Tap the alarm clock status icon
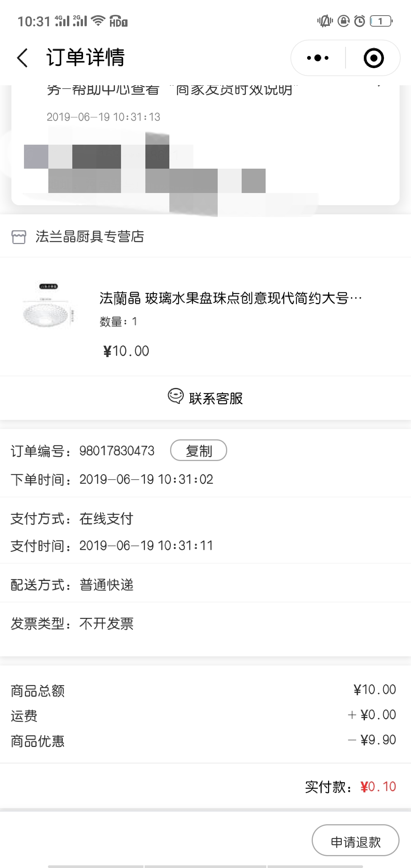Screen dimensions: 411x868 (x=360, y=21)
